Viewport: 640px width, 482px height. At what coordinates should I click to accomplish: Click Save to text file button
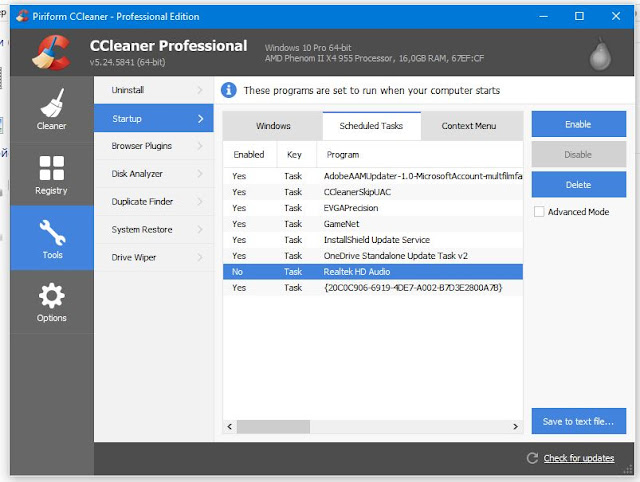pyautogui.click(x=578, y=421)
